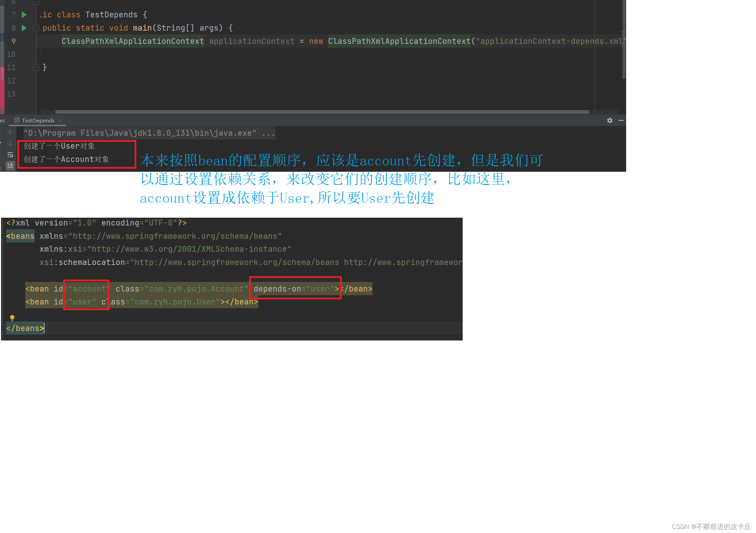Run TestDepends class from line 7 gutter arrow
The image size is (756, 533).
pyautogui.click(x=24, y=15)
